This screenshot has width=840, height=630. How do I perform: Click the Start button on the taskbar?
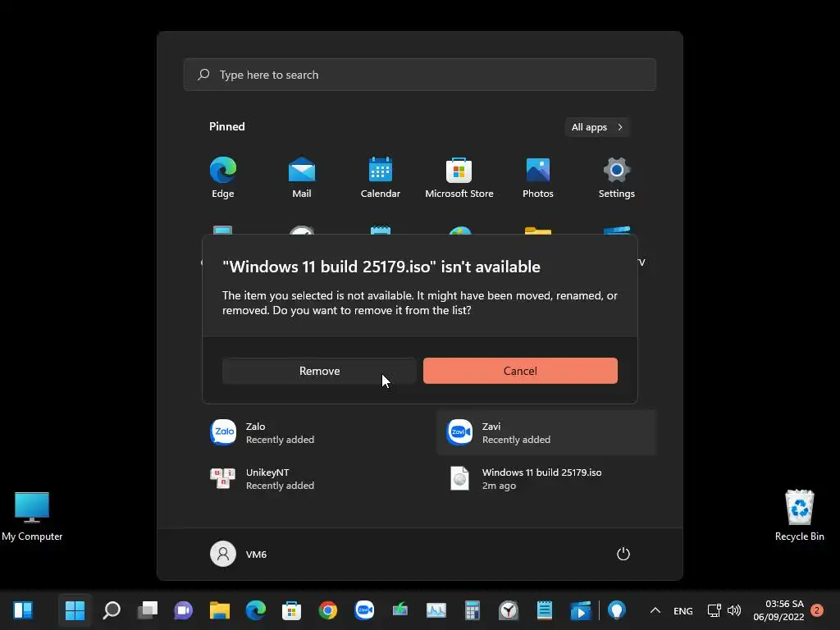coord(75,610)
